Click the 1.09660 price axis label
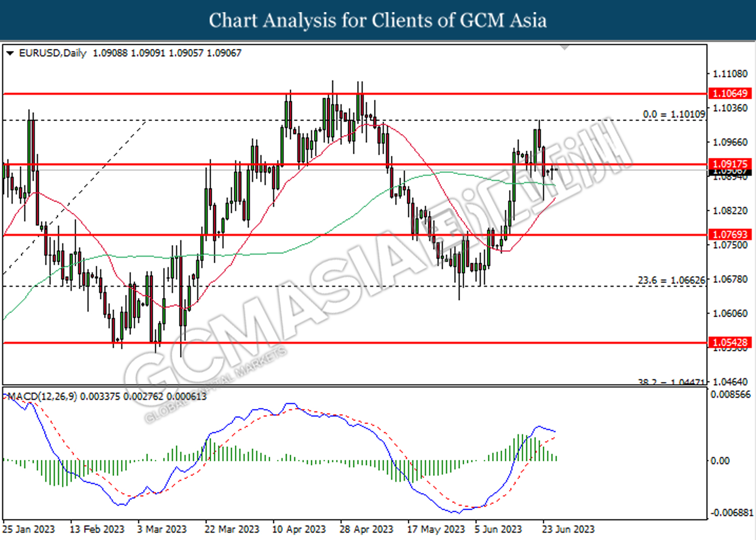Image resolution: width=756 pixels, height=540 pixels. [x=730, y=142]
